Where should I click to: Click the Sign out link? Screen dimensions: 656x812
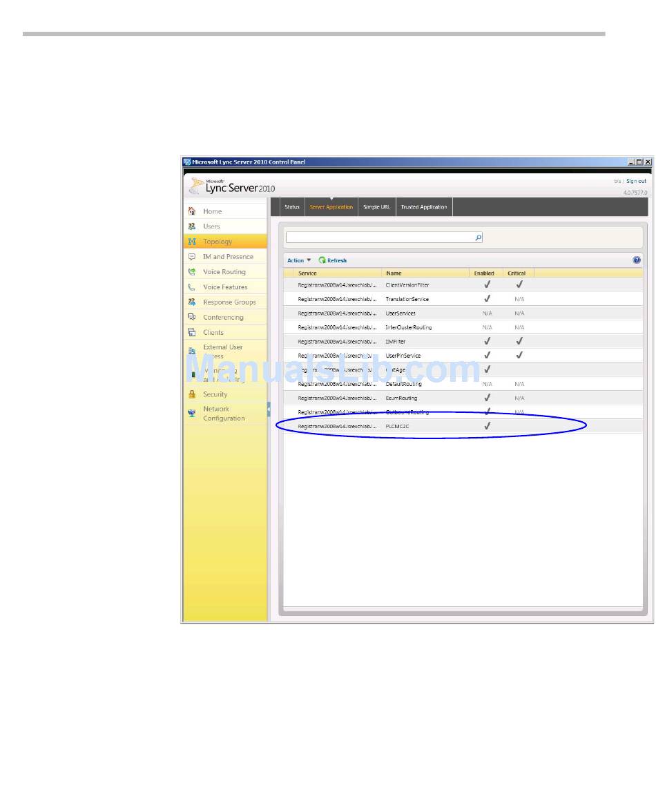[x=636, y=181]
